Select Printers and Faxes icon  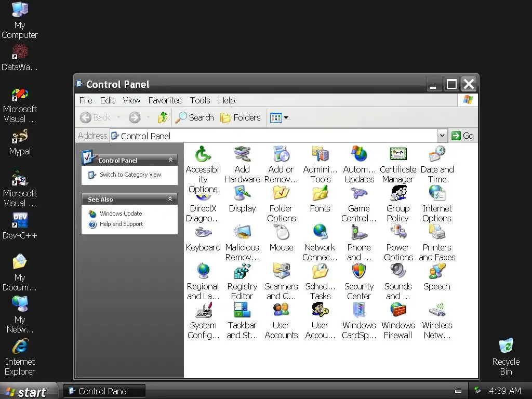coord(437,232)
